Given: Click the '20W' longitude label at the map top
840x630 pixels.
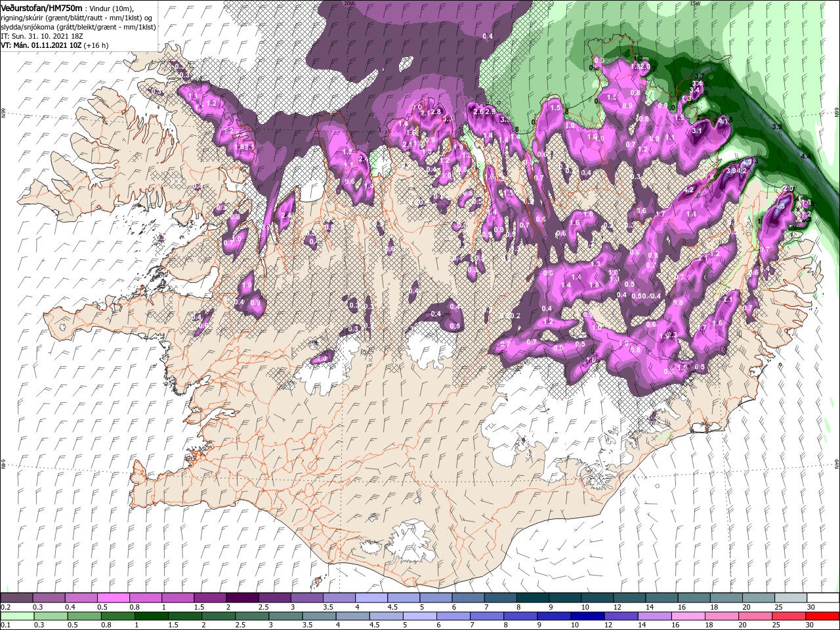Looking at the screenshot, I should coord(348,3).
